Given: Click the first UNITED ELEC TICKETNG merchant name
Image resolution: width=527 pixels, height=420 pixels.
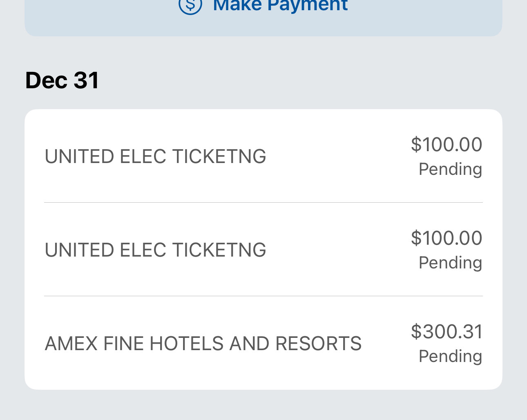Looking at the screenshot, I should 155,156.
